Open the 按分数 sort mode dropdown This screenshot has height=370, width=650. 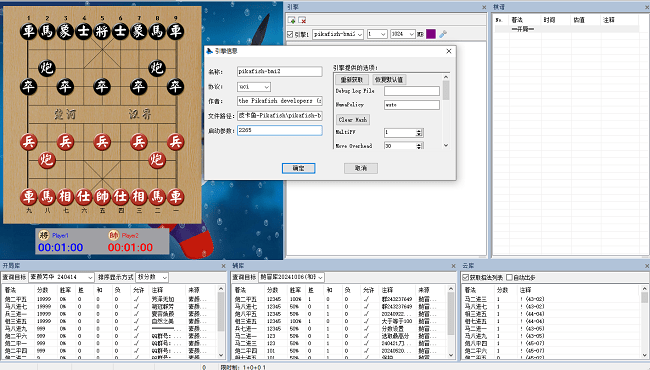[152, 277]
